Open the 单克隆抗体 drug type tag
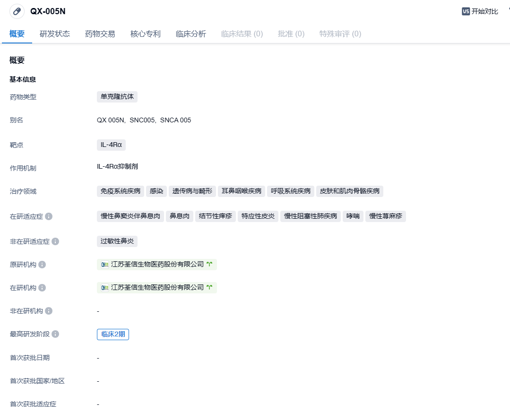The width and height of the screenshot is (510, 420). [117, 97]
